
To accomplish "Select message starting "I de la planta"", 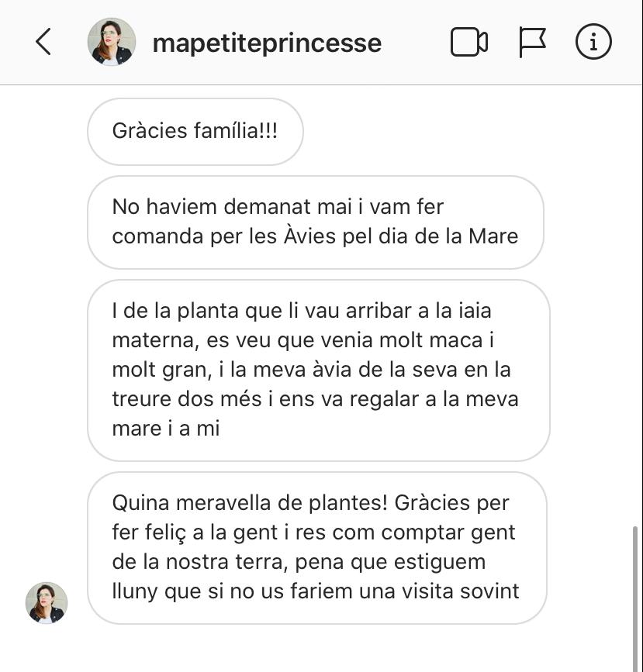I will [318, 370].
